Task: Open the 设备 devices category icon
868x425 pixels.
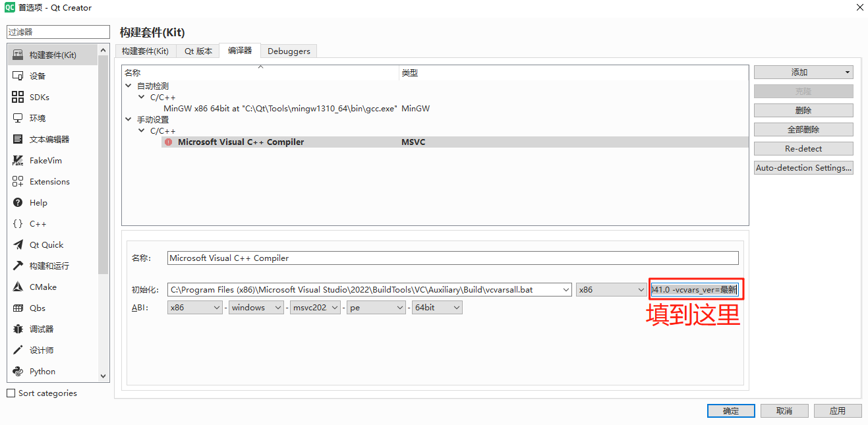Action: point(18,76)
